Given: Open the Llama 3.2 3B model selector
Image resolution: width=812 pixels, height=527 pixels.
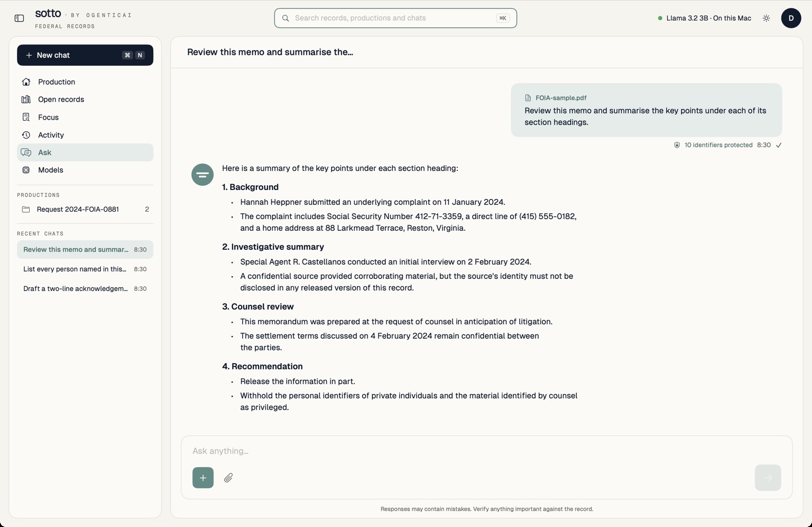Looking at the screenshot, I should pos(704,18).
